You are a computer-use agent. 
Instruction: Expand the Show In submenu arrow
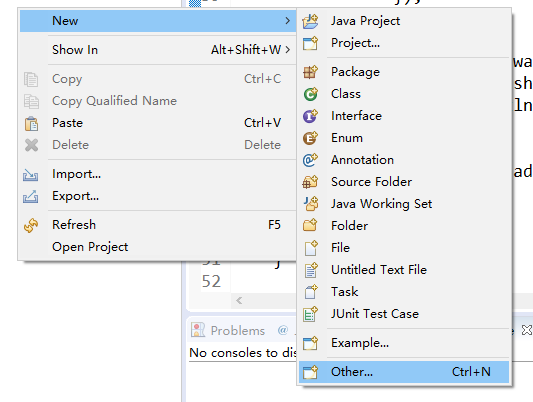tap(288, 50)
